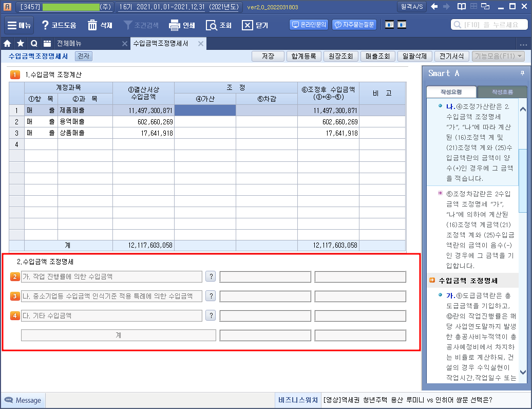Open 자주묻는질문 FAQ button
532x409 pixels.
click(354, 25)
